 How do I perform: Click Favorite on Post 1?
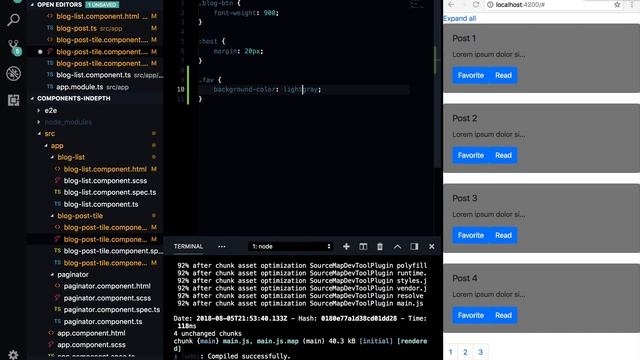471,76
